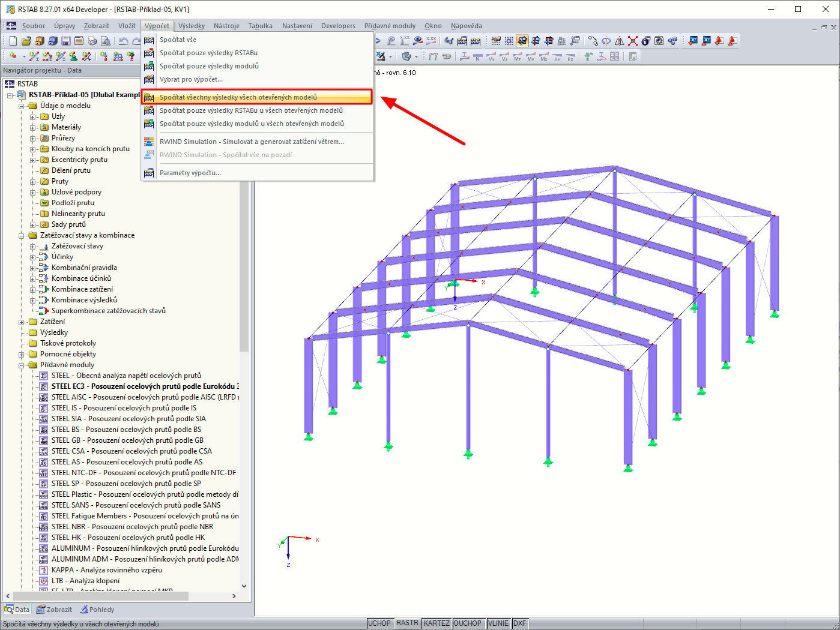Screen dimensions: 840x630
Task: Click the red X cross toolbar icon
Action: [x=633, y=41]
